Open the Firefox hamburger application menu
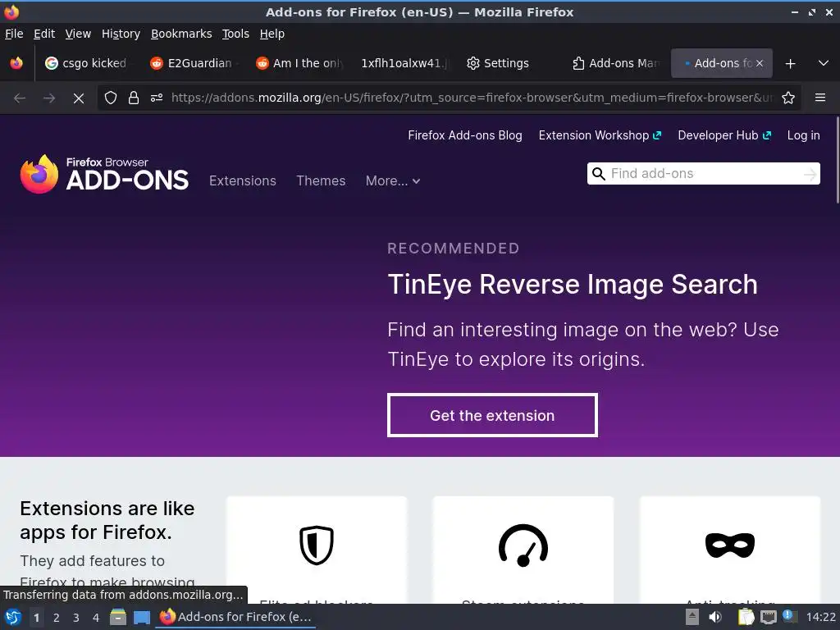 point(820,98)
